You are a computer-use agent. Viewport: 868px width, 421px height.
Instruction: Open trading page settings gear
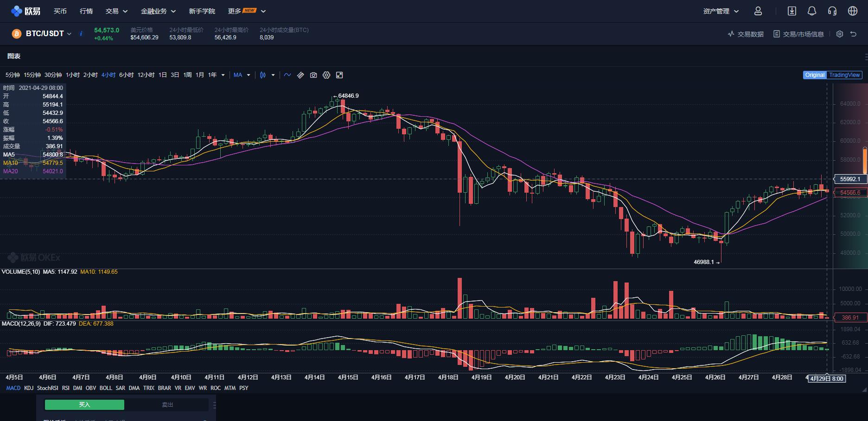point(840,34)
